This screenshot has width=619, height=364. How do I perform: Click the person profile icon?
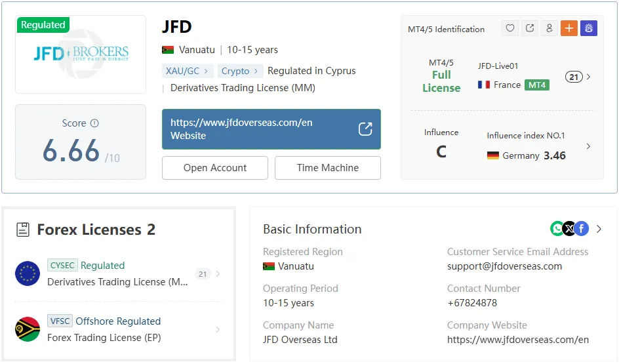point(549,28)
